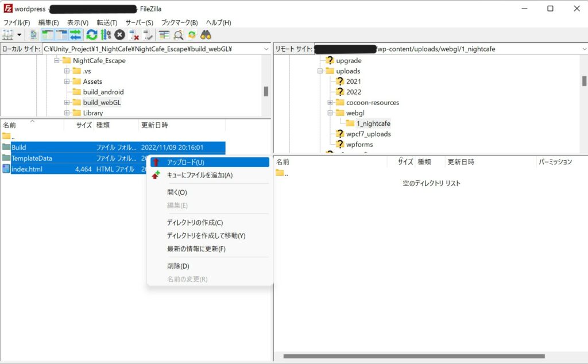Click remote tree vertical scrollbar thumb
Viewport: 588px width, 364px height.
click(x=584, y=80)
